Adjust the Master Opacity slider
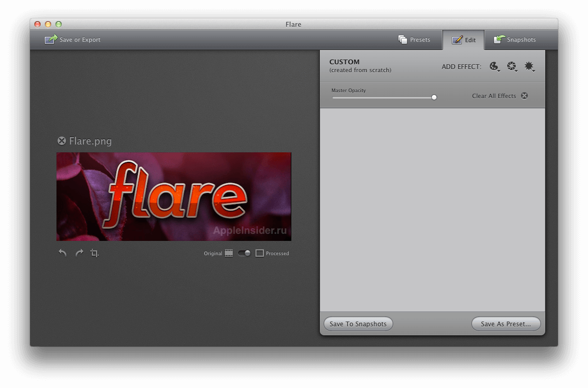Viewport: 588px width, 388px height. (x=434, y=97)
